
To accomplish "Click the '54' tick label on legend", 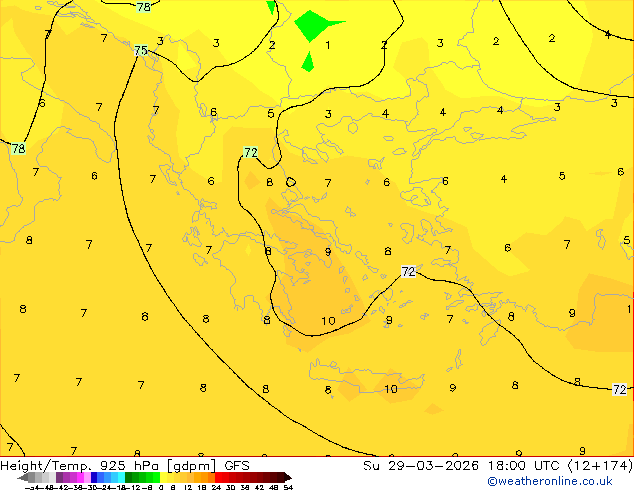I will pos(288,487).
